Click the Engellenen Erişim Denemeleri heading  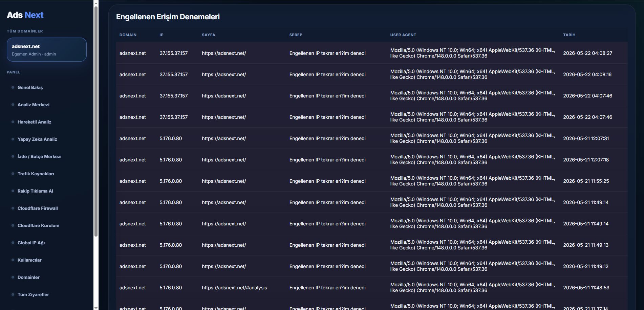coord(168,17)
